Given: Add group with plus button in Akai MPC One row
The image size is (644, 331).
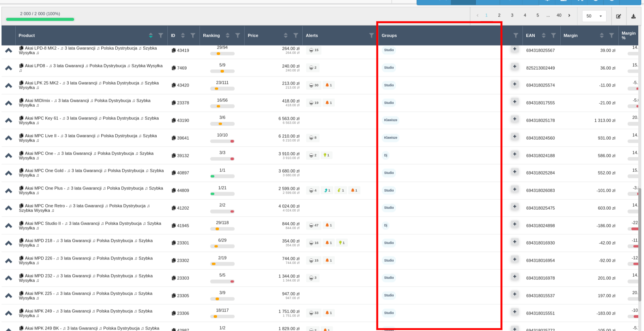Looking at the screenshot, I should (515, 154).
